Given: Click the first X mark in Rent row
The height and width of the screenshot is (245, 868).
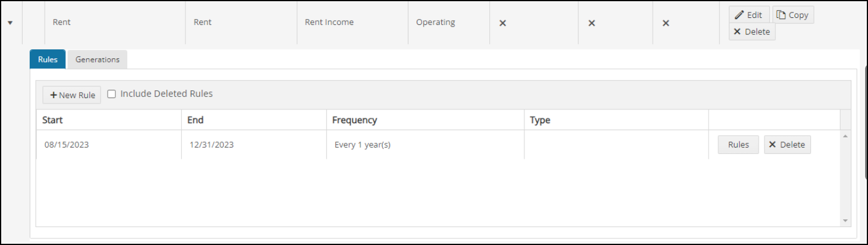Looking at the screenshot, I should pyautogui.click(x=502, y=23).
